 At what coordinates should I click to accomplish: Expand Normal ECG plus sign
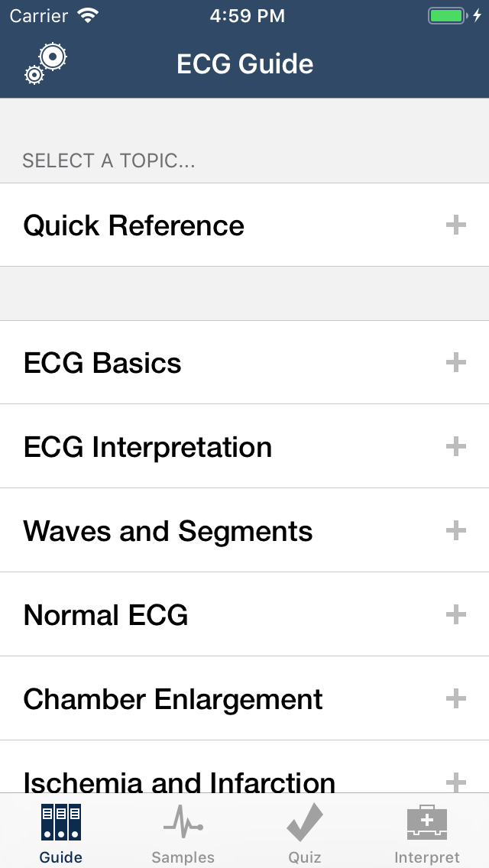coord(456,615)
